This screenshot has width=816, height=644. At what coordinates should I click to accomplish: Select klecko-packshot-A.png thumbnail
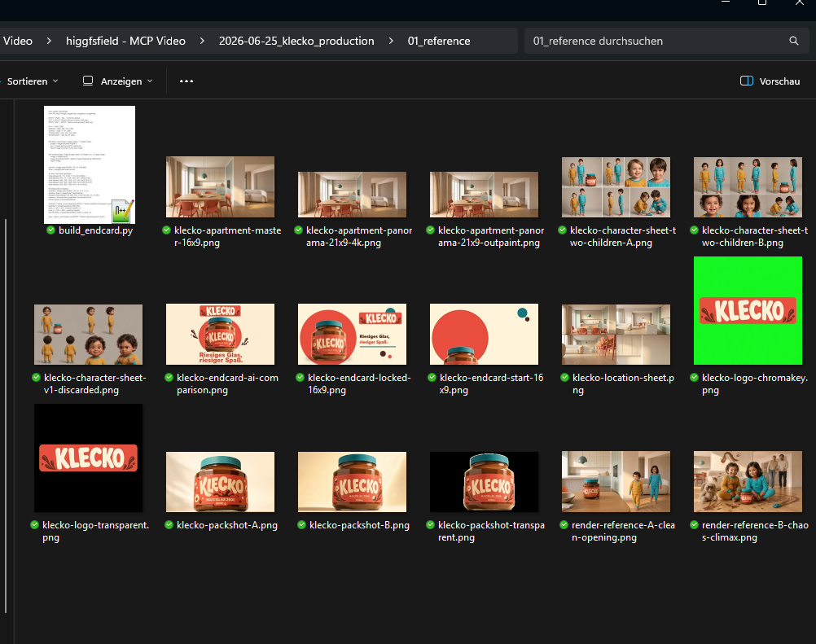[220, 482]
